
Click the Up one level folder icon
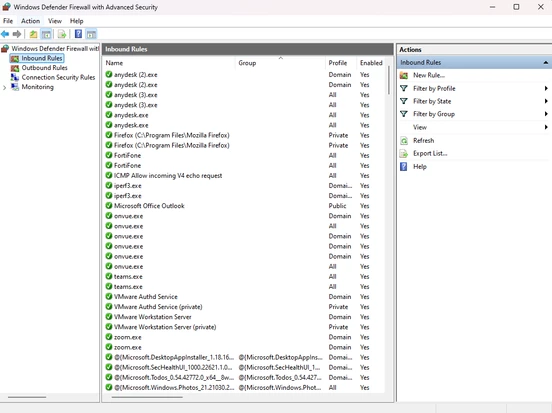click(x=33, y=34)
